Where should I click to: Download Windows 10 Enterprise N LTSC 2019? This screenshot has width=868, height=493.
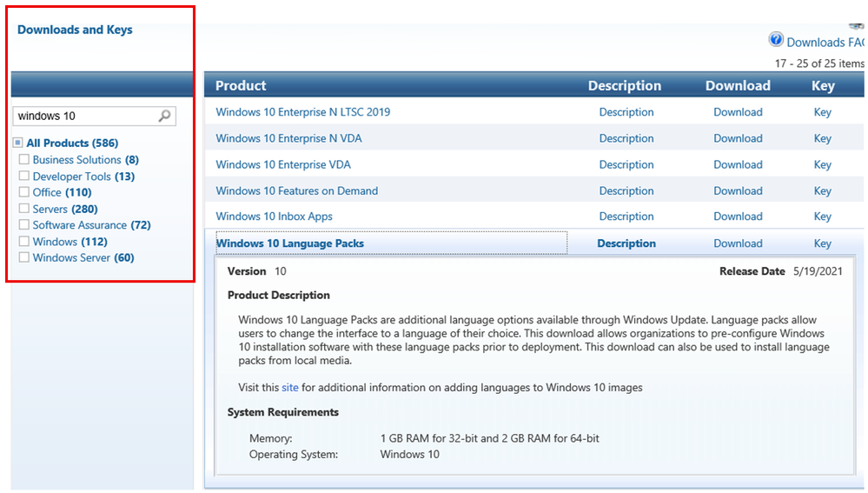pos(738,112)
